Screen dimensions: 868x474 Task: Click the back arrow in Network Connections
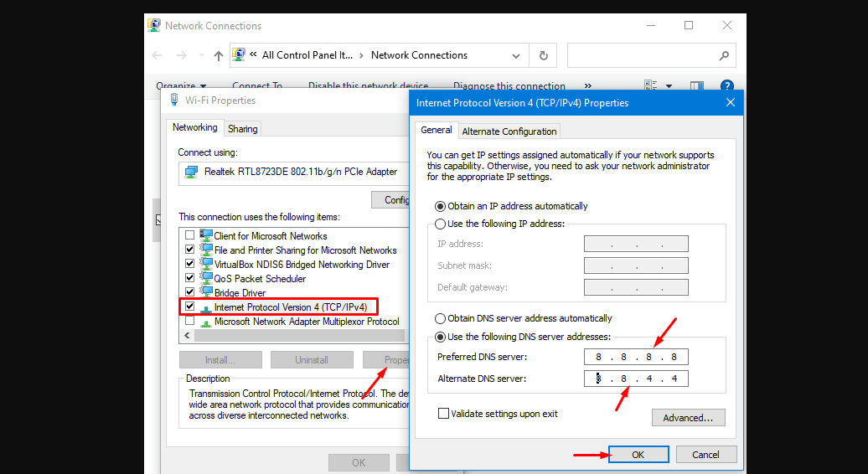coord(158,55)
